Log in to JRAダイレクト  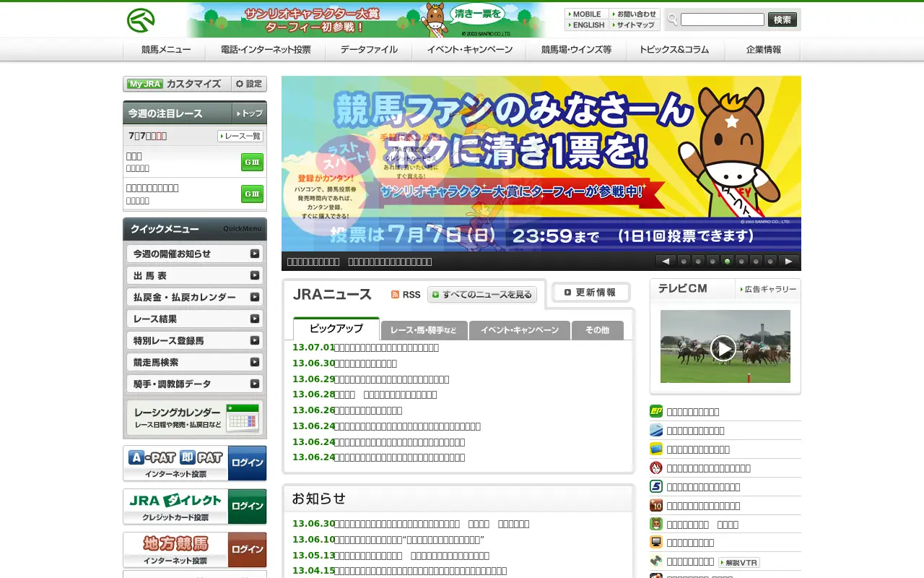[x=247, y=506]
